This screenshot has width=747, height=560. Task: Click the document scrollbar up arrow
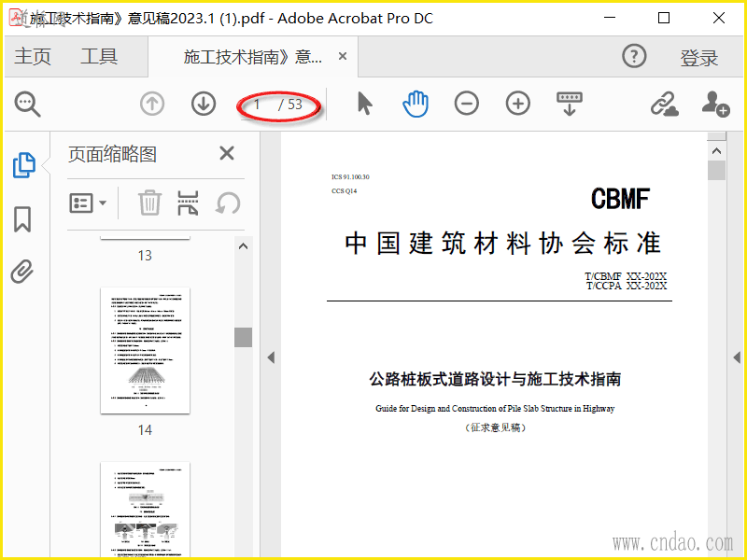(x=716, y=151)
